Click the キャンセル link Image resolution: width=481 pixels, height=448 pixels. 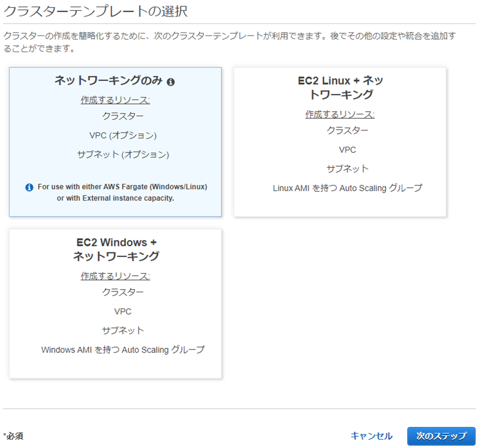click(x=371, y=436)
